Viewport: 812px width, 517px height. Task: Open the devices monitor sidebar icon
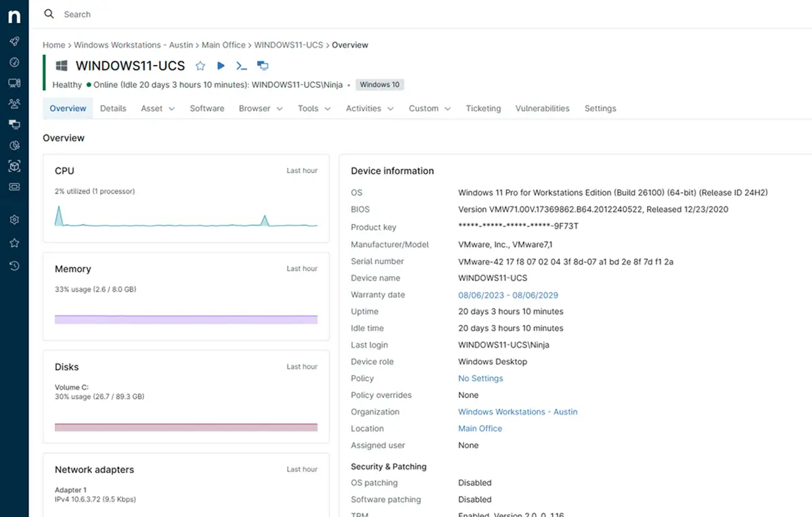[x=14, y=83]
